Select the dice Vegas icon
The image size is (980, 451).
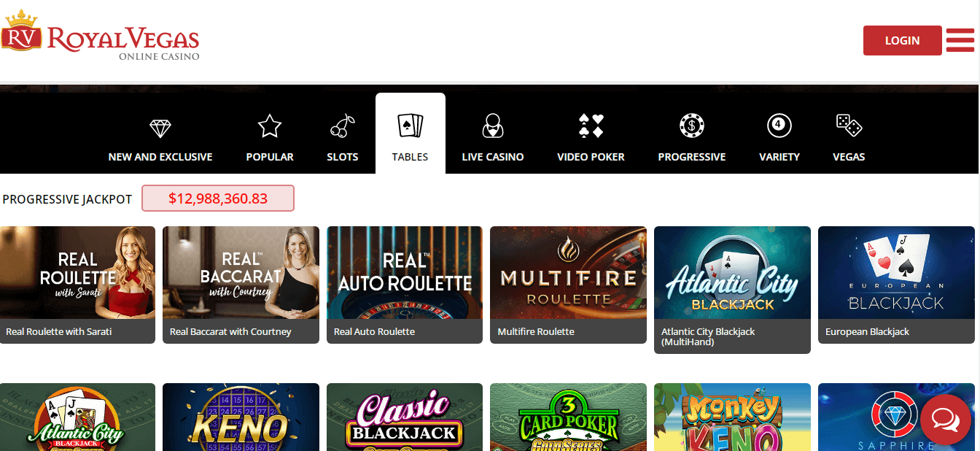click(x=849, y=126)
